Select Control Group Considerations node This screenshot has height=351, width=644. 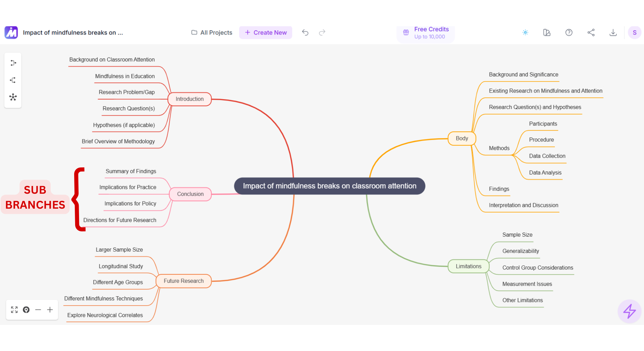(538, 268)
